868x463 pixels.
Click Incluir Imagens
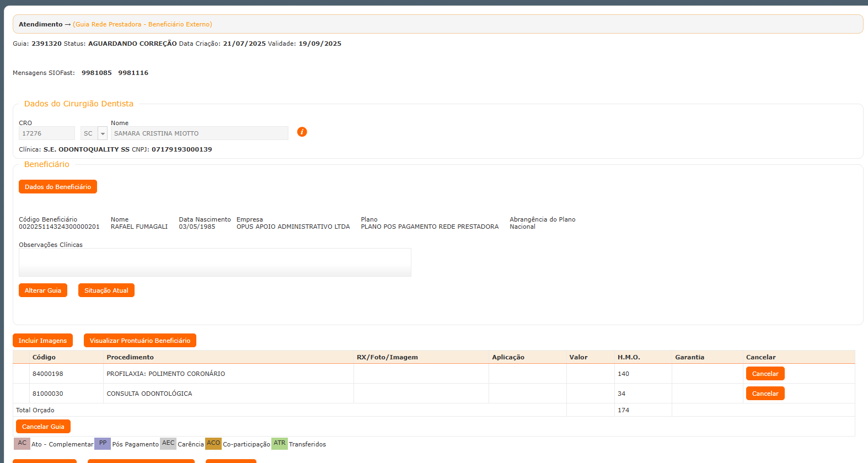(x=42, y=341)
